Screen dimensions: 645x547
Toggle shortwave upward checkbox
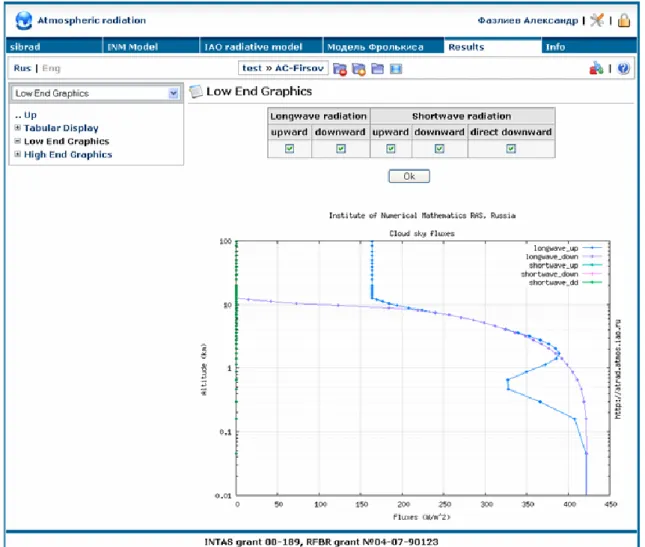point(391,148)
